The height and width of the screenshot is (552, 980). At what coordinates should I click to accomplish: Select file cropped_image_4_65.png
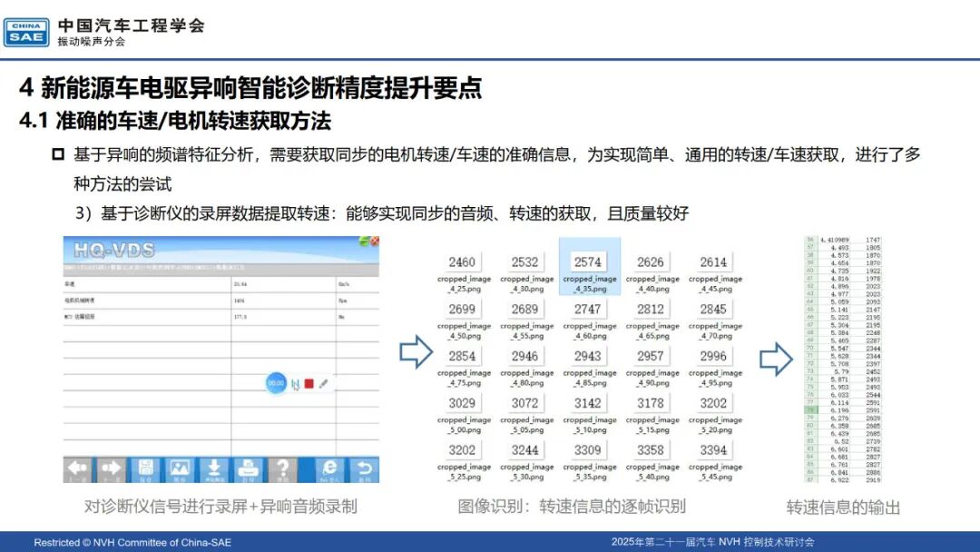tap(652, 320)
